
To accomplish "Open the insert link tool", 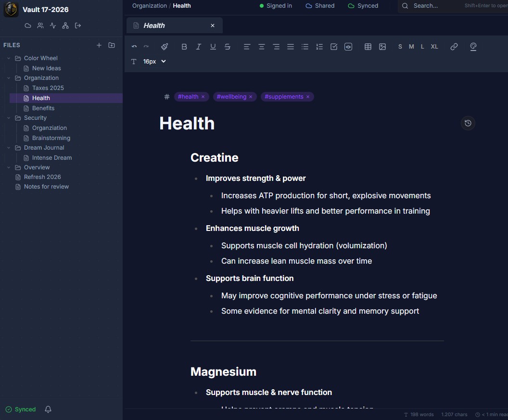I will 454,47.
